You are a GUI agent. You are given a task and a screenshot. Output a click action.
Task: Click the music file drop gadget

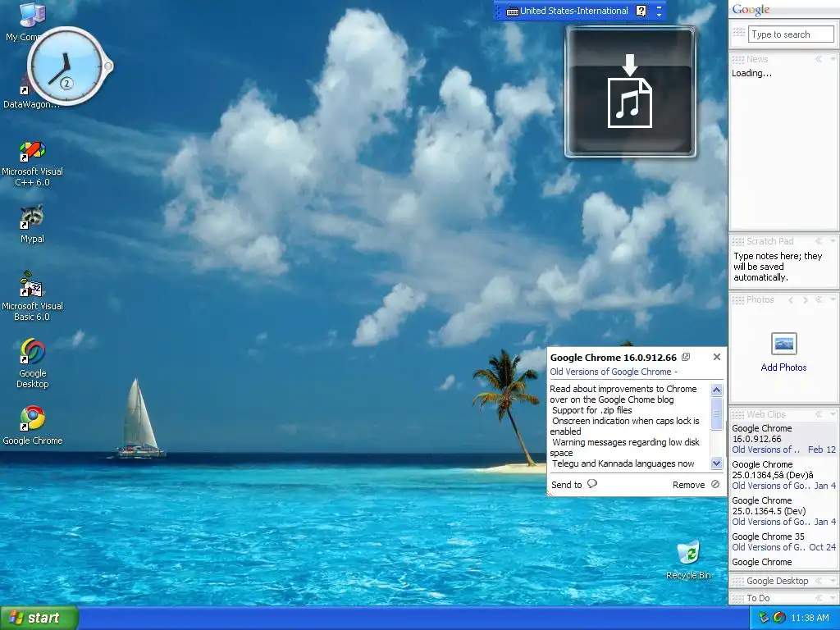[630, 91]
